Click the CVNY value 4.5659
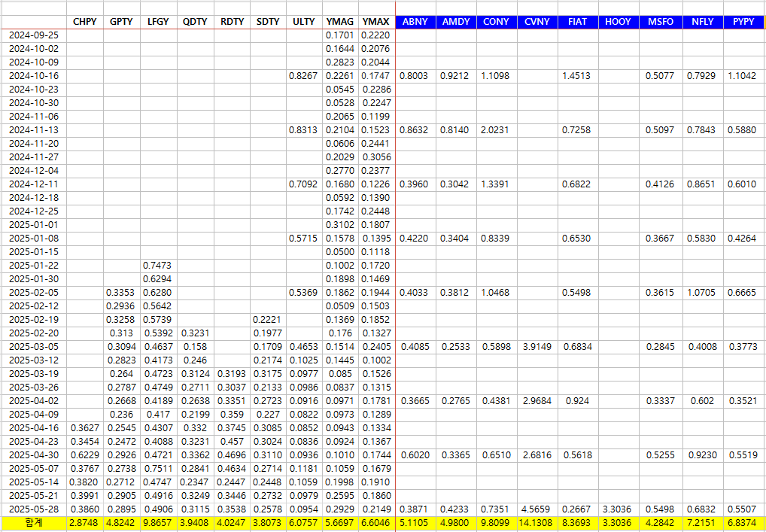This screenshot has height=532, width=766. (x=537, y=509)
